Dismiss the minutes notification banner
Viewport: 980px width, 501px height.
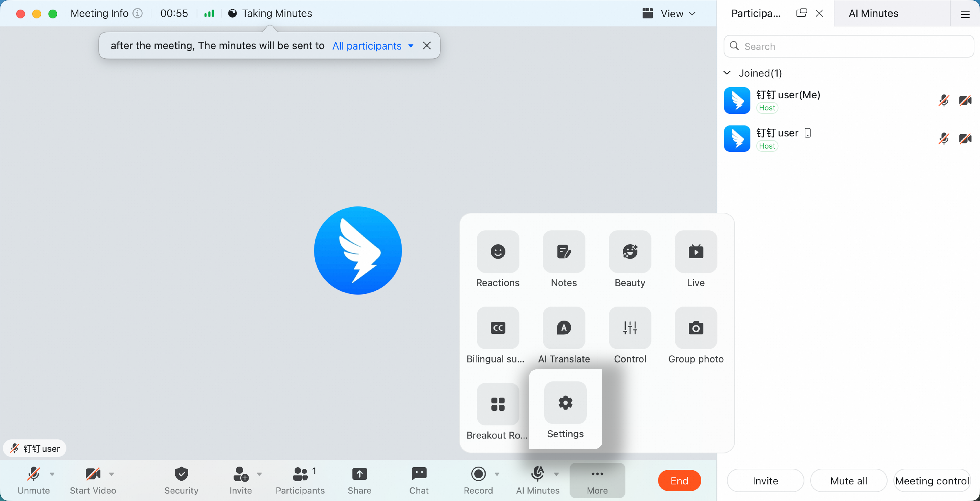[x=427, y=46]
